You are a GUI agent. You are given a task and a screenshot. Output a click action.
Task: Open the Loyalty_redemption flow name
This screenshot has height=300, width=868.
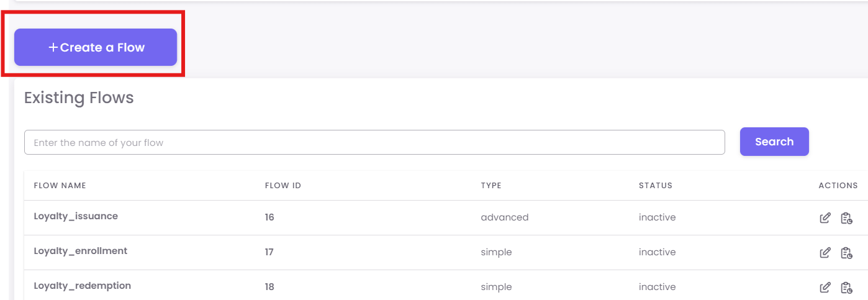(x=82, y=286)
